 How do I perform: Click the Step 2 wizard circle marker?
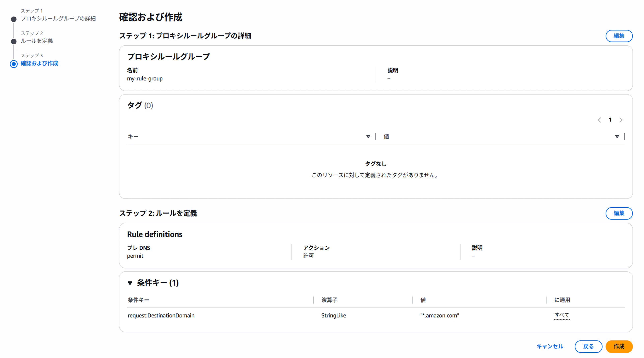[x=14, y=41]
